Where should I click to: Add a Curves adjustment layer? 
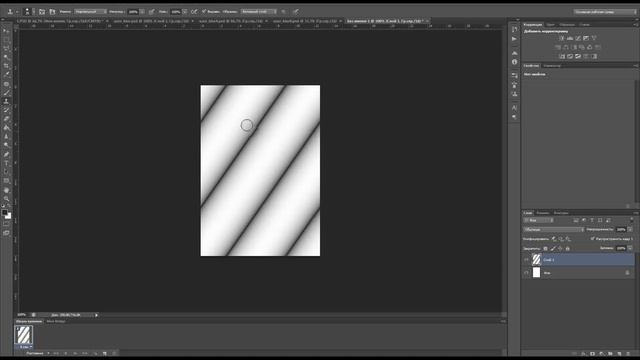pyautogui.click(x=578, y=38)
